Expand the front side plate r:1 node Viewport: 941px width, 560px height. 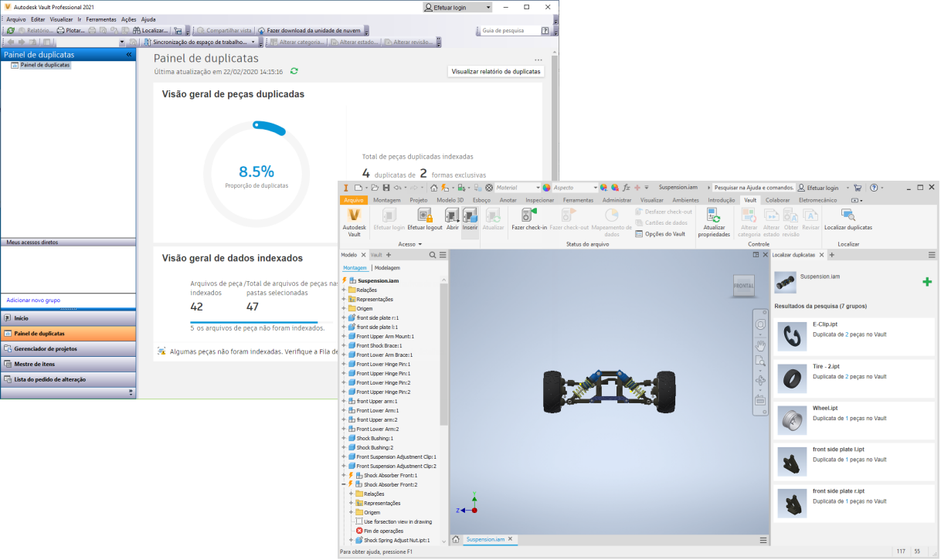point(344,317)
